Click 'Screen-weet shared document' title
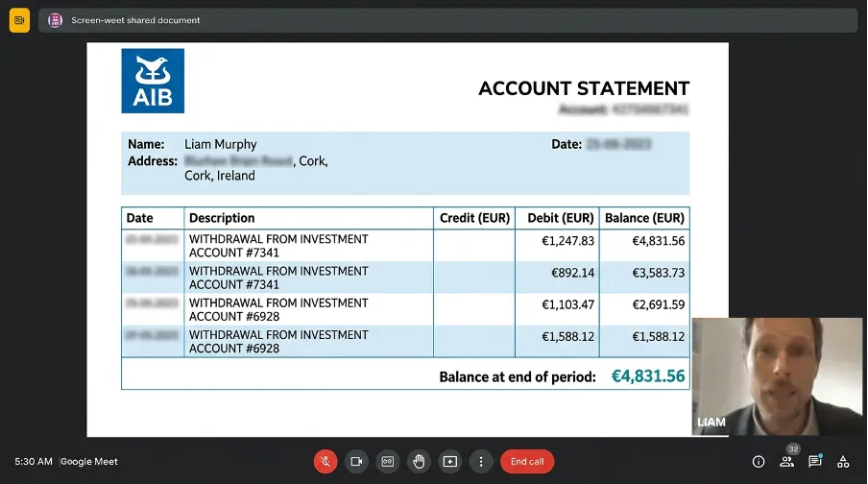 tap(135, 20)
